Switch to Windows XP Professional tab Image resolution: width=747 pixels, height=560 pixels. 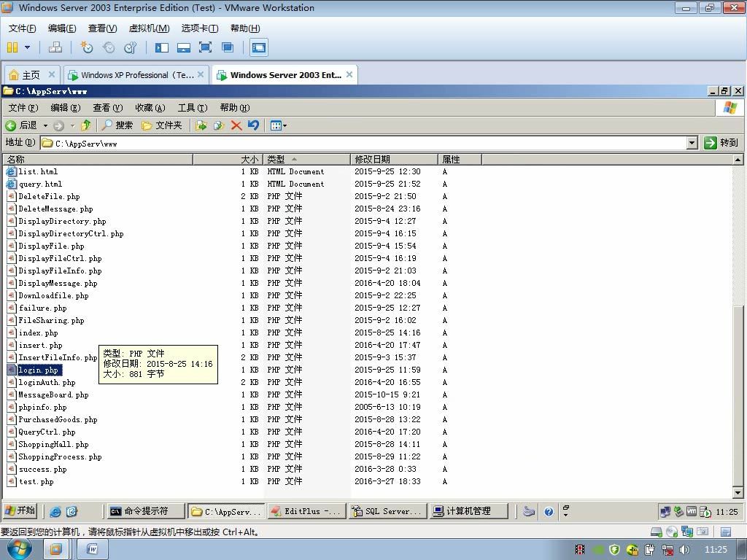(x=136, y=75)
